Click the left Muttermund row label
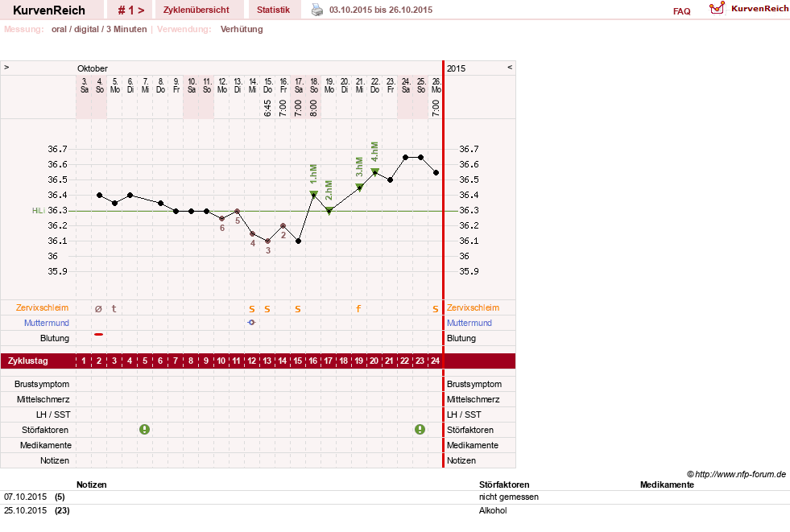Image resolution: width=790 pixels, height=532 pixels. click(47, 323)
